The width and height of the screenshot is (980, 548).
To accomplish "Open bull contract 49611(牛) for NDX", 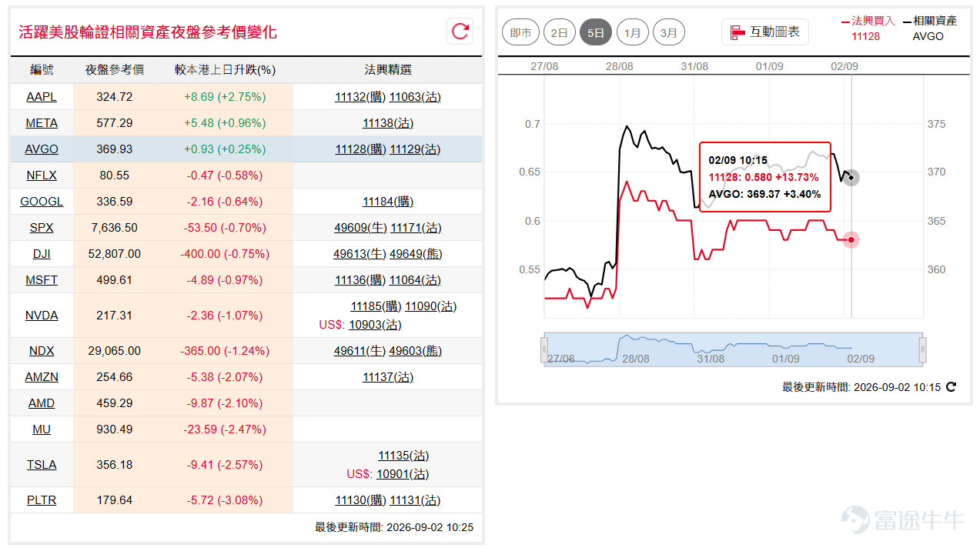I will [360, 351].
